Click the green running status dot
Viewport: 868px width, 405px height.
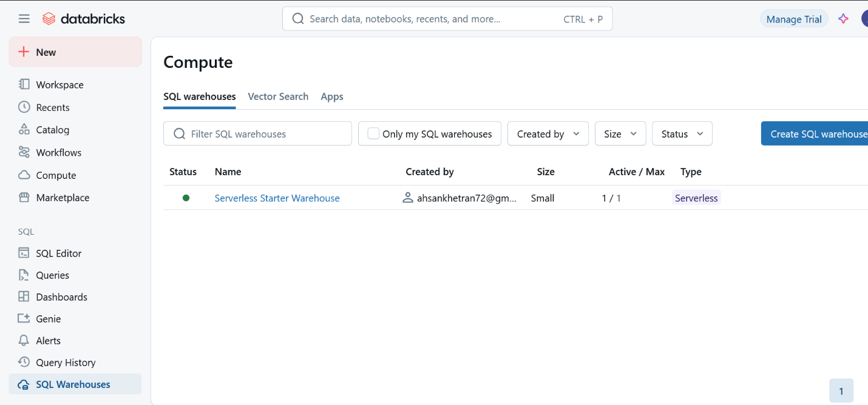click(186, 198)
